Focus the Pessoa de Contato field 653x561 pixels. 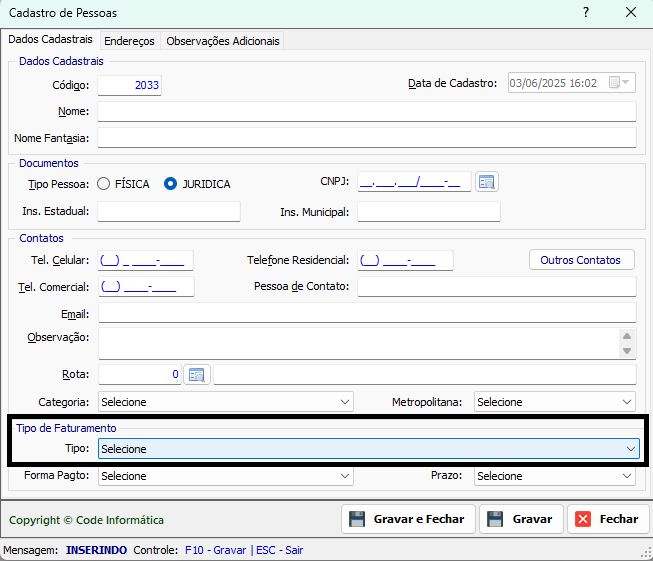point(497,287)
